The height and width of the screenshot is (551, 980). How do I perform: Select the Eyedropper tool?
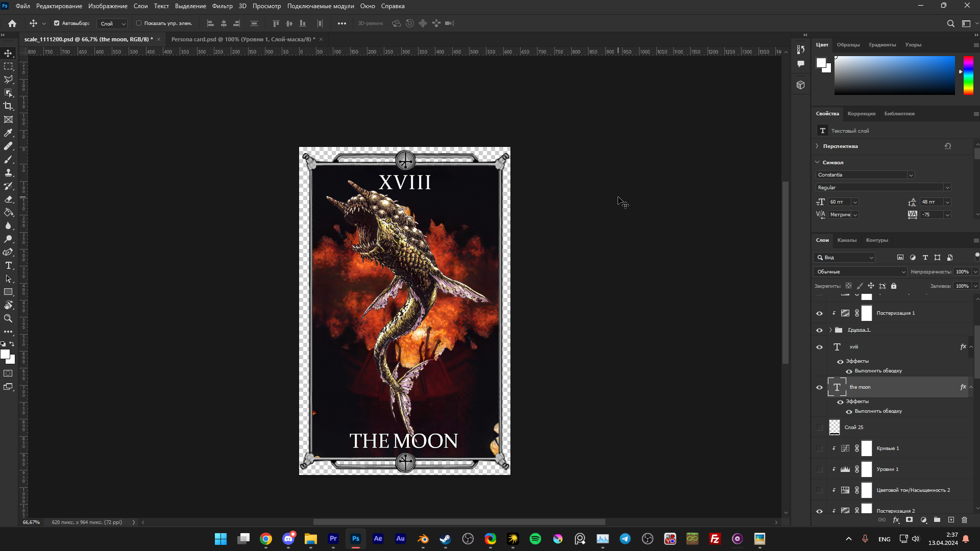(9, 133)
